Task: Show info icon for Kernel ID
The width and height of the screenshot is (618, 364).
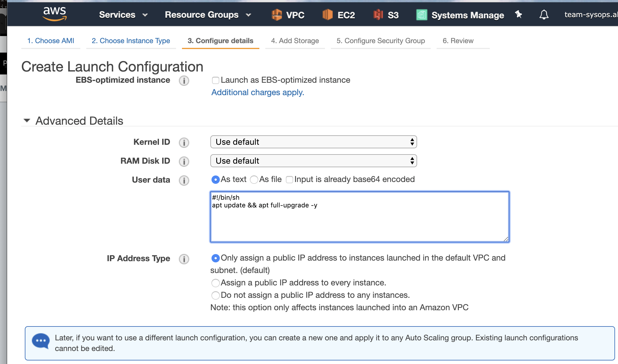Action: point(184,143)
